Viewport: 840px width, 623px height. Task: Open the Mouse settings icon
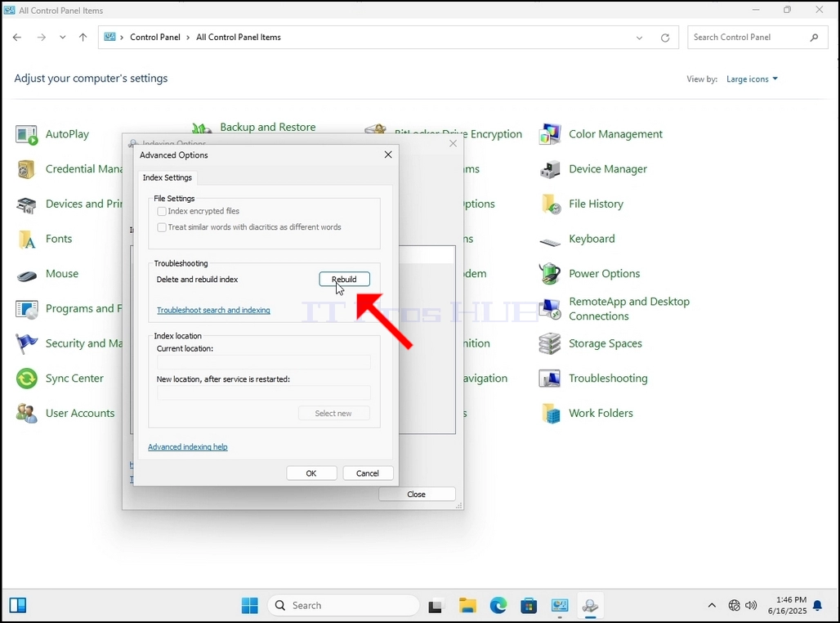point(26,275)
